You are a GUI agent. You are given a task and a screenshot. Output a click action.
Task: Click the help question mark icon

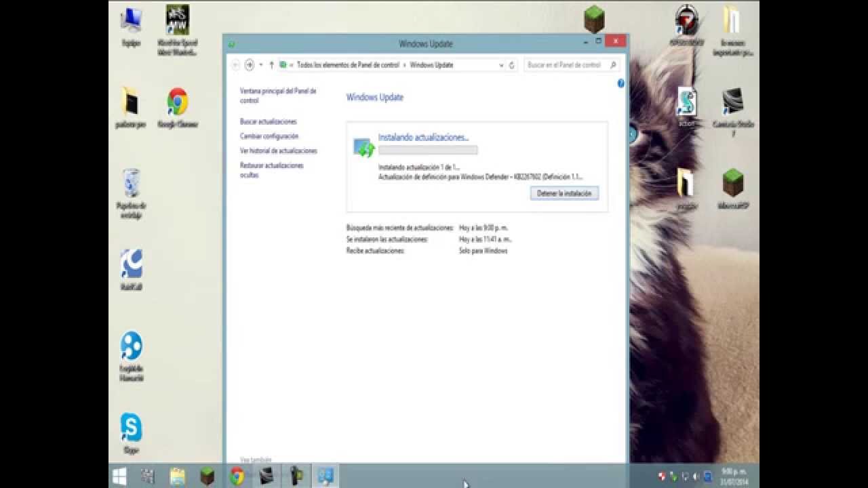pyautogui.click(x=620, y=83)
